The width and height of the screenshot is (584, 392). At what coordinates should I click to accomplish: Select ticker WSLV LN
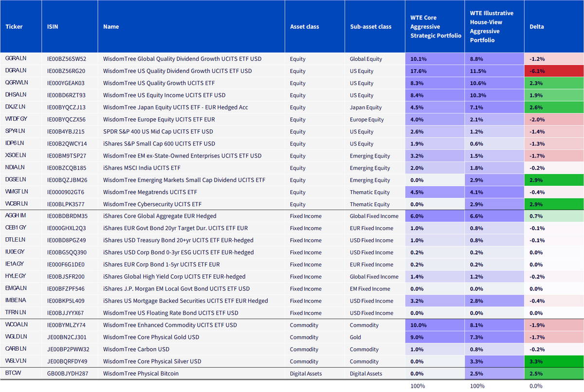[x=16, y=361]
